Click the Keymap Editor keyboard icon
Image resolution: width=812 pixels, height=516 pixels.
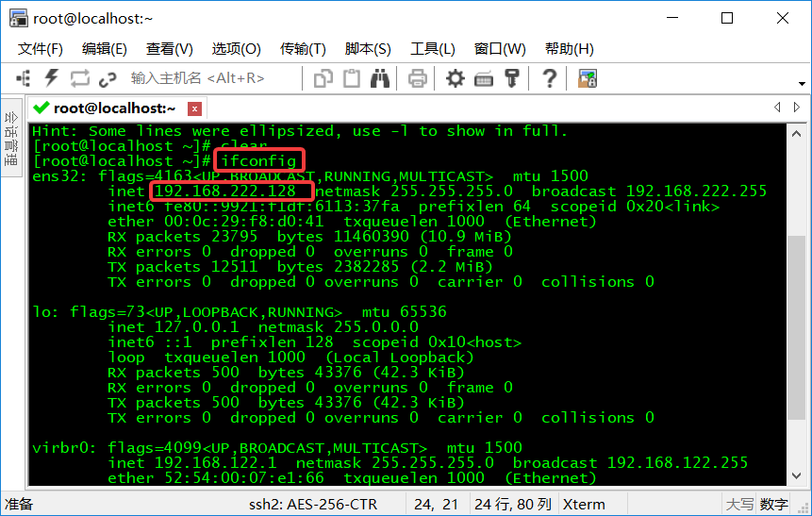click(484, 79)
